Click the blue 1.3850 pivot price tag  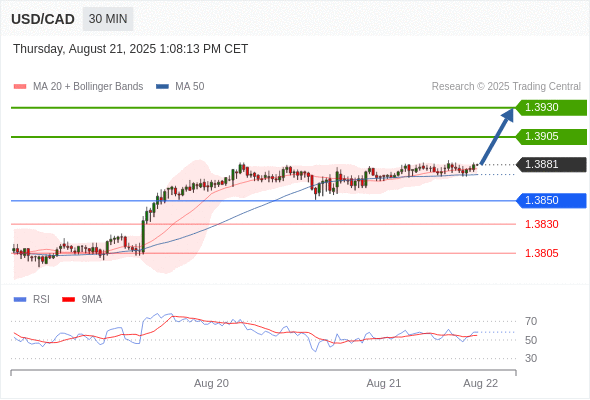tap(551, 201)
